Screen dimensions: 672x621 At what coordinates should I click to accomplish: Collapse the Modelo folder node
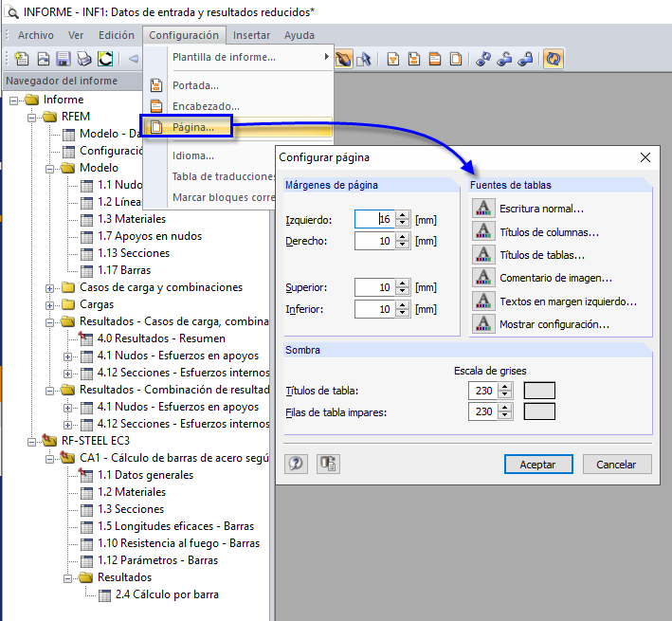pos(49,169)
